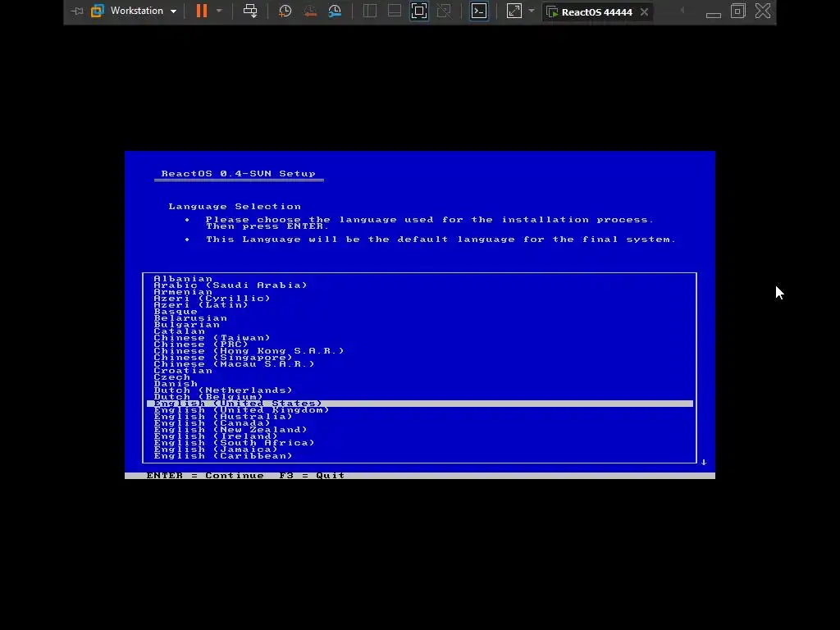Select English (Jamaica)
Screen dimensions: 840x630
216,449
